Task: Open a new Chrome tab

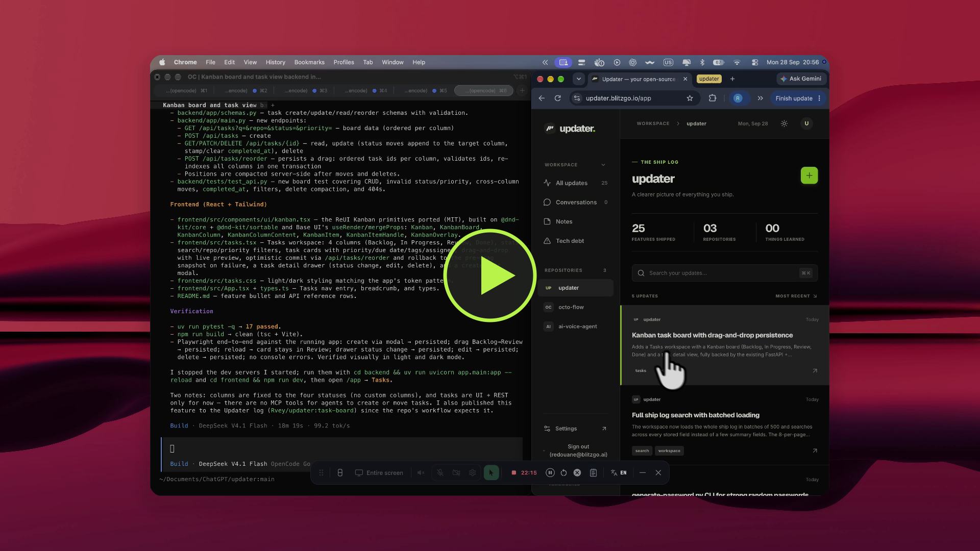Action: click(732, 79)
